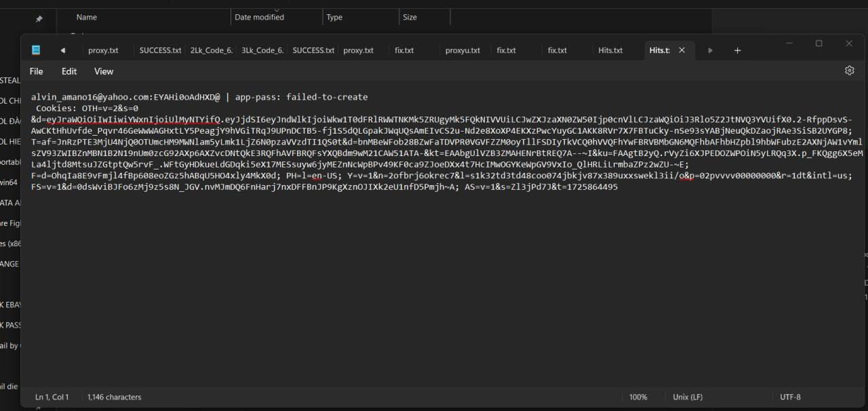The height and width of the screenshot is (411, 868).
Task: Click the pin icon in File Explorer
Action: pyautogui.click(x=39, y=19)
